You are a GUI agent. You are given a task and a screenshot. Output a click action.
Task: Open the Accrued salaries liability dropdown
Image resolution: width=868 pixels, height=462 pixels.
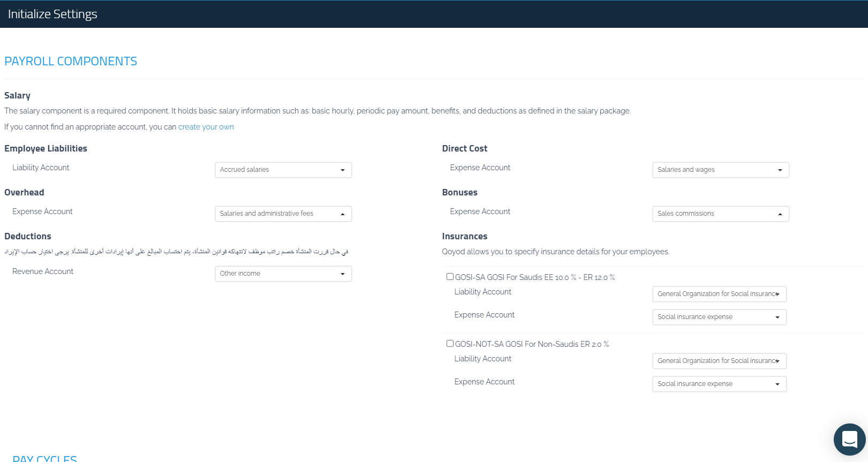(x=283, y=170)
